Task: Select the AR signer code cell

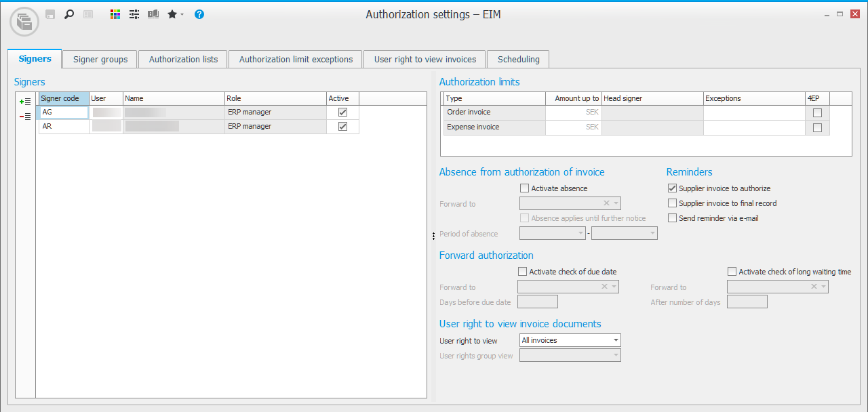Action: point(64,127)
